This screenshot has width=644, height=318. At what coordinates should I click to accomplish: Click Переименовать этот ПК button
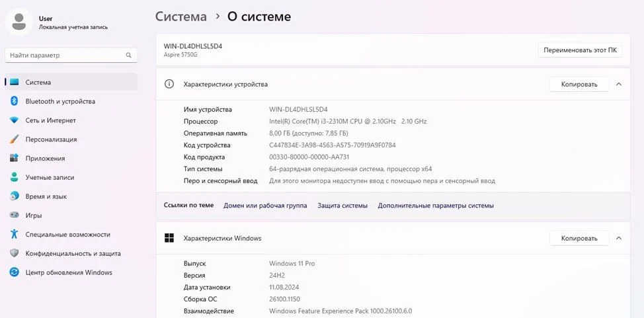(x=580, y=50)
